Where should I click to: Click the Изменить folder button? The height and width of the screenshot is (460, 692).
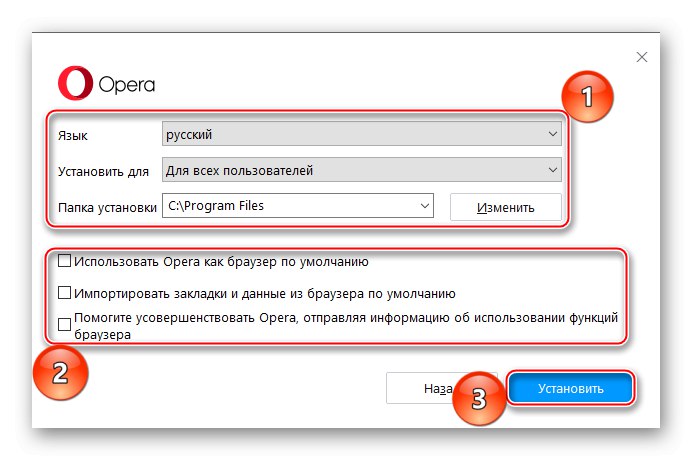coord(506,207)
